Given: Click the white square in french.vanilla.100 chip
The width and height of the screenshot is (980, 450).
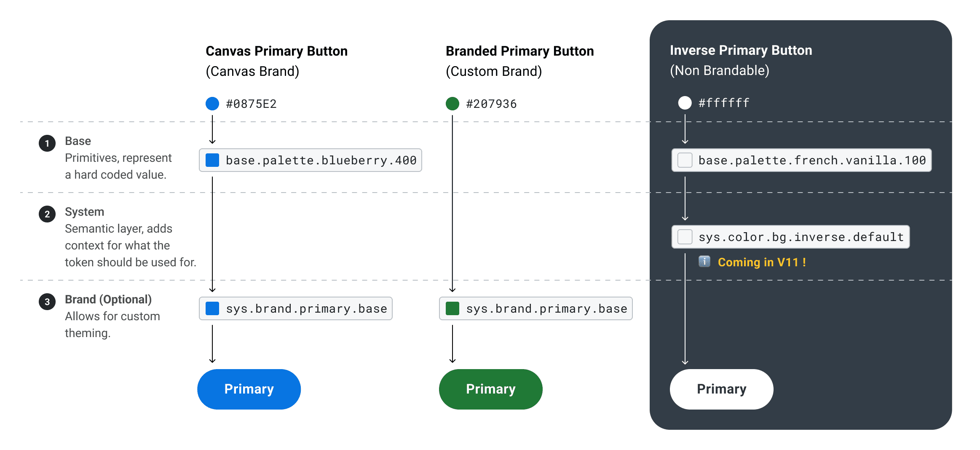Looking at the screenshot, I should [x=685, y=160].
